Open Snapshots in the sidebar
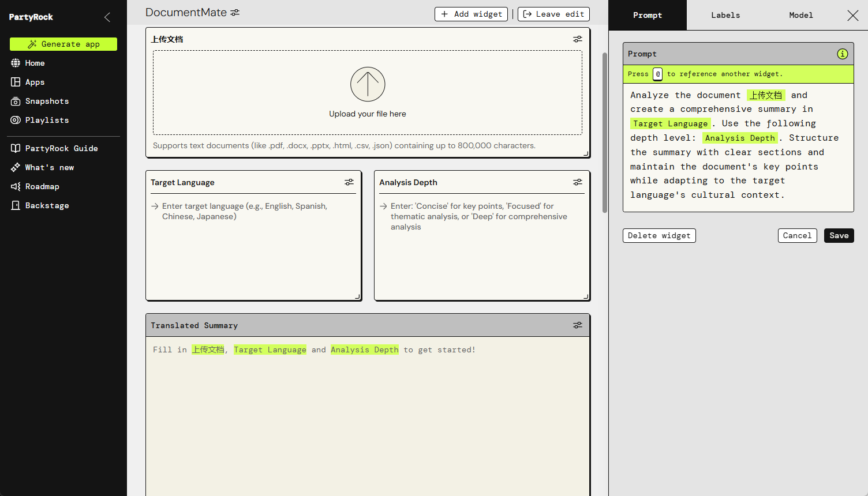This screenshot has width=868, height=496. pyautogui.click(x=47, y=101)
